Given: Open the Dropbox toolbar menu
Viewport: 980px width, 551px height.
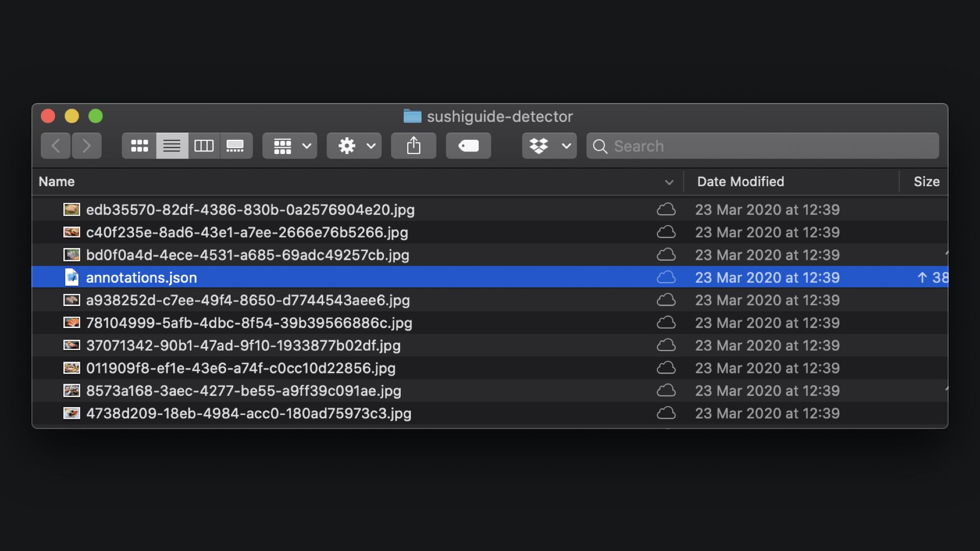Looking at the screenshot, I should click(x=549, y=146).
